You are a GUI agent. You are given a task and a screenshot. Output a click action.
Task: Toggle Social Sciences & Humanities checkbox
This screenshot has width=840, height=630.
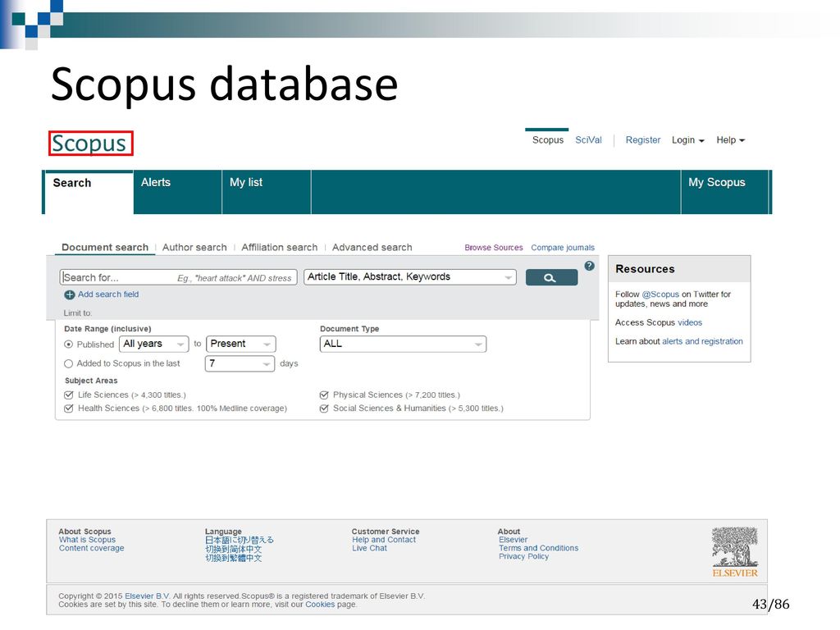324,409
